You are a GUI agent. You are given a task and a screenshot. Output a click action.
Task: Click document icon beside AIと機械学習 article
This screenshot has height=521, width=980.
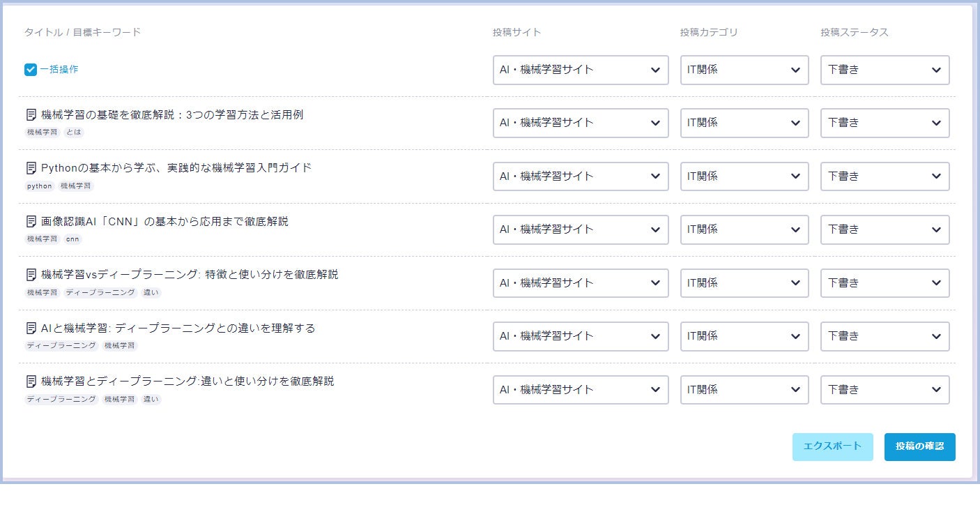(x=31, y=328)
